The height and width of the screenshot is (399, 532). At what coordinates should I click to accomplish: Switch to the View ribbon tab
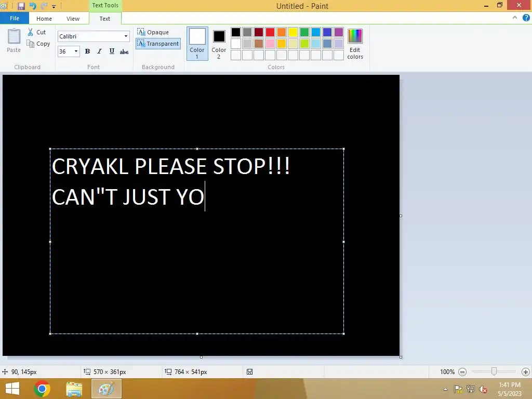pos(73,19)
